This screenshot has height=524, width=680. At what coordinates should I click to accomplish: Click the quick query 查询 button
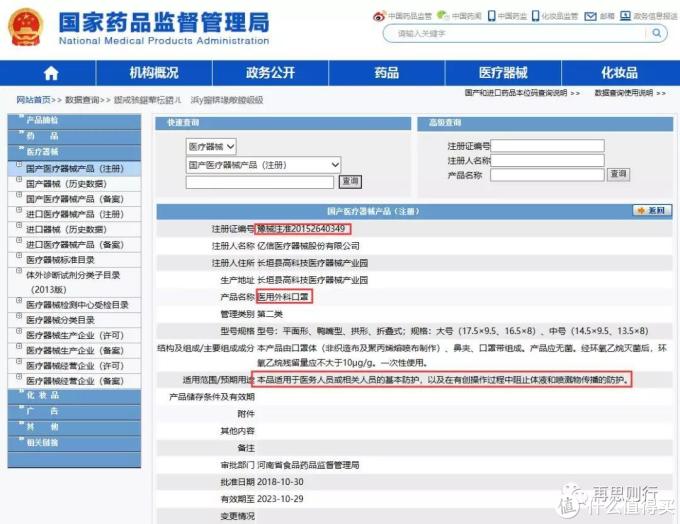tap(350, 181)
